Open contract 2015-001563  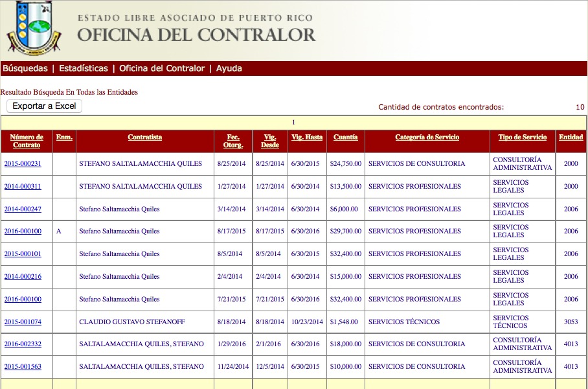tap(23, 366)
